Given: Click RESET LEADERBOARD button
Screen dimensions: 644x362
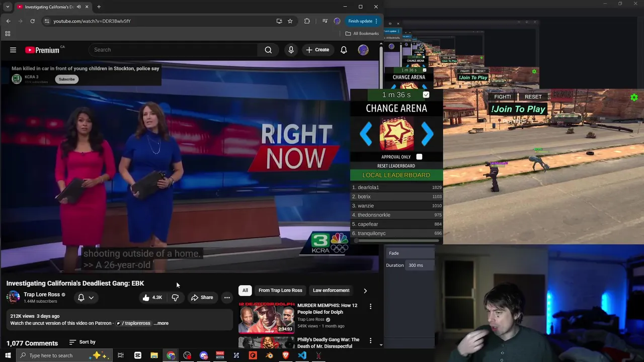Looking at the screenshot, I should point(396,166).
